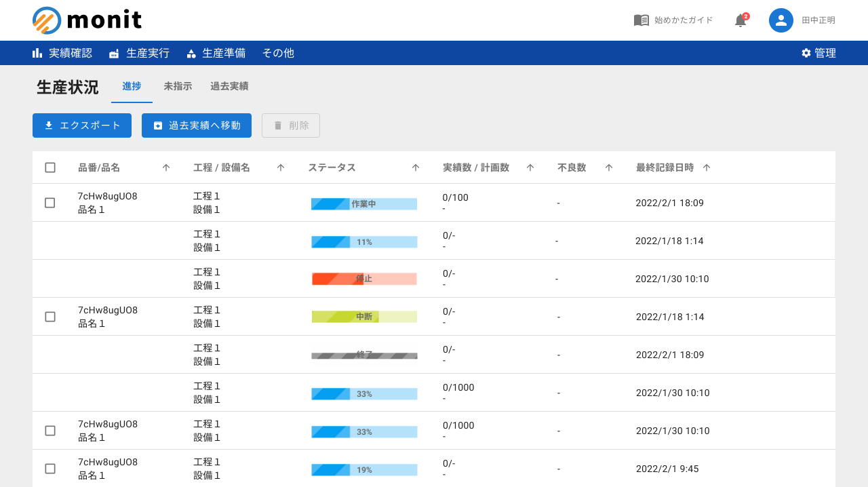Switch to the 未指示 tab
This screenshot has width=868, height=487.
coord(178,86)
